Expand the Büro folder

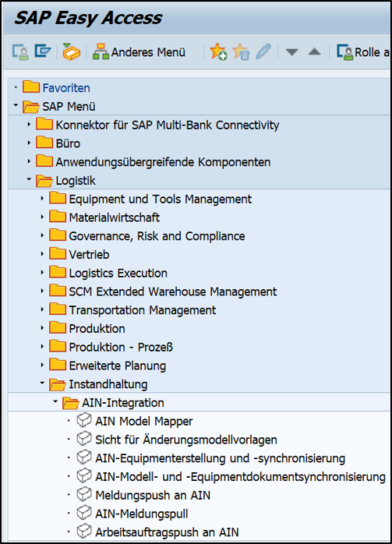pyautogui.click(x=29, y=143)
